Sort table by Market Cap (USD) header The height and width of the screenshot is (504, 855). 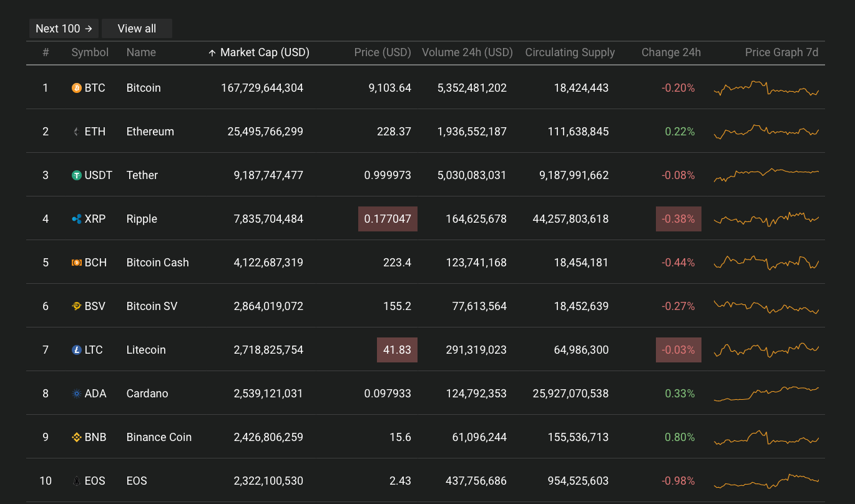pyautogui.click(x=265, y=52)
